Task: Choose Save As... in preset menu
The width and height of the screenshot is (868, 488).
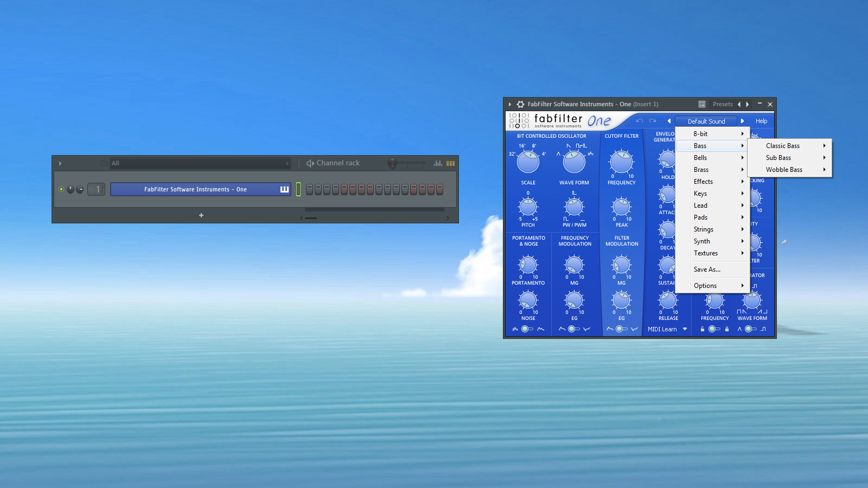Action: [x=707, y=269]
